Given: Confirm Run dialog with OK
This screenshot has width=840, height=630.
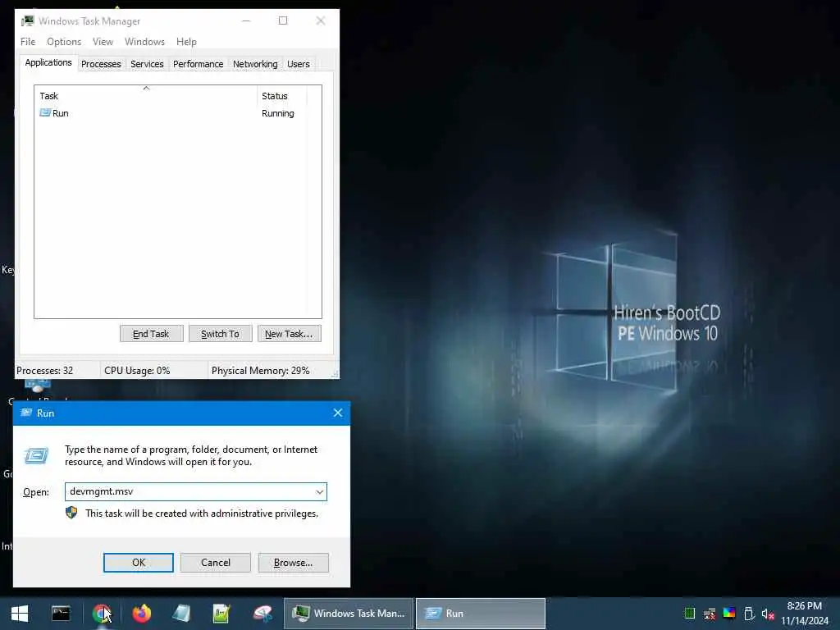Looking at the screenshot, I should click(138, 563).
